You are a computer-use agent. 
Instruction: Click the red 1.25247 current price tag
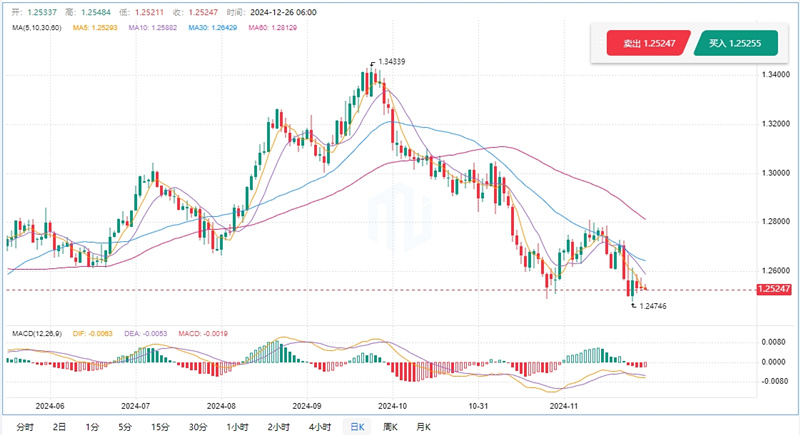click(x=775, y=289)
